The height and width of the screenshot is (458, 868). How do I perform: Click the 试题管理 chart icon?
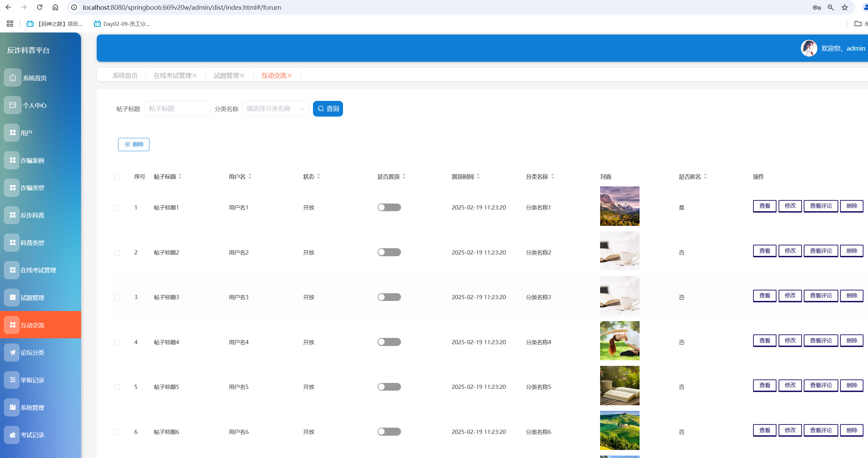(13, 297)
